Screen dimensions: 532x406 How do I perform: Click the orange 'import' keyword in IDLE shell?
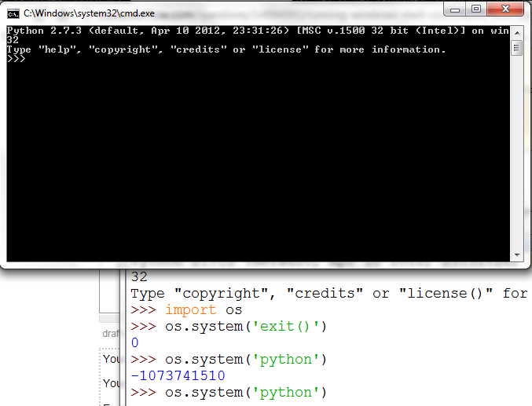tap(191, 309)
